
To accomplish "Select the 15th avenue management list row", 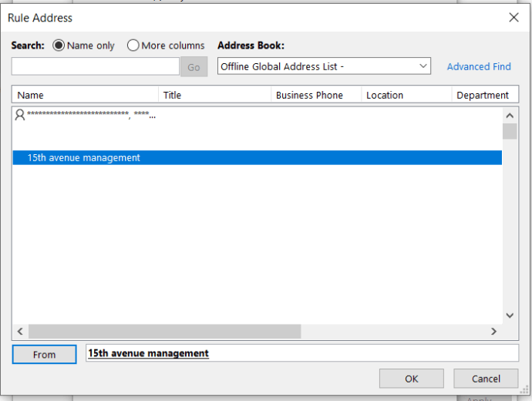I will click(x=258, y=158).
